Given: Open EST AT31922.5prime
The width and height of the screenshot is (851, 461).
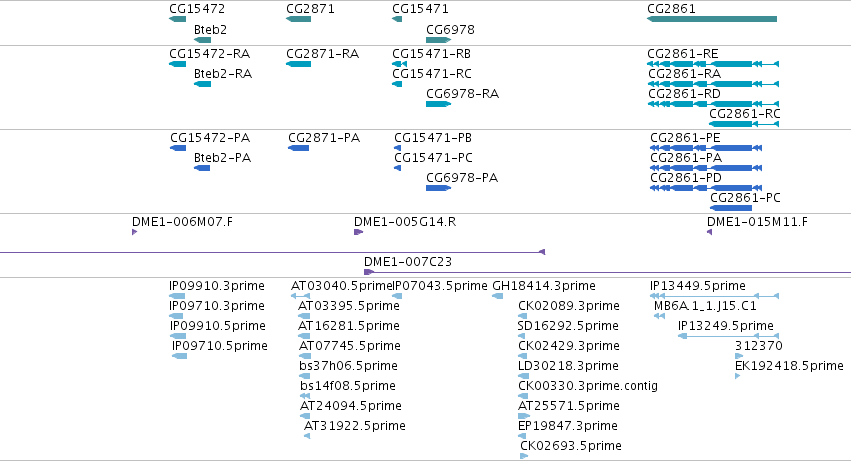Looking at the screenshot, I should (x=355, y=426).
